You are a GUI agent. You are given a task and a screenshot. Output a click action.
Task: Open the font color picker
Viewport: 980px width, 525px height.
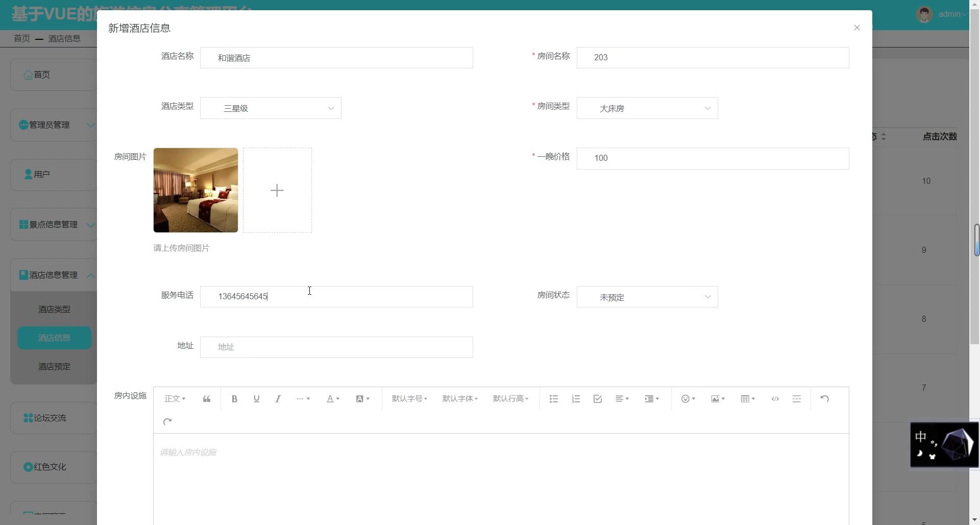click(332, 399)
